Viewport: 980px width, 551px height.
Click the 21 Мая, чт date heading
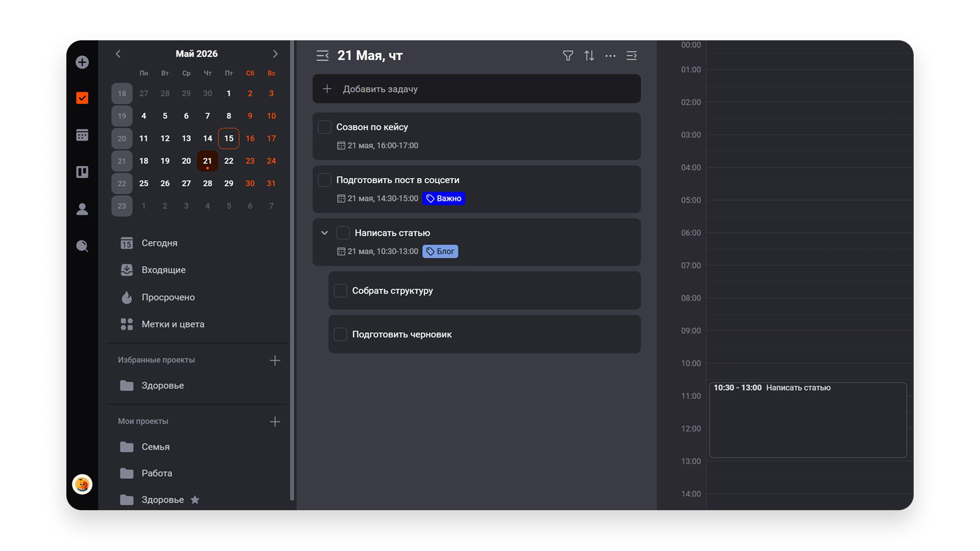(x=370, y=56)
